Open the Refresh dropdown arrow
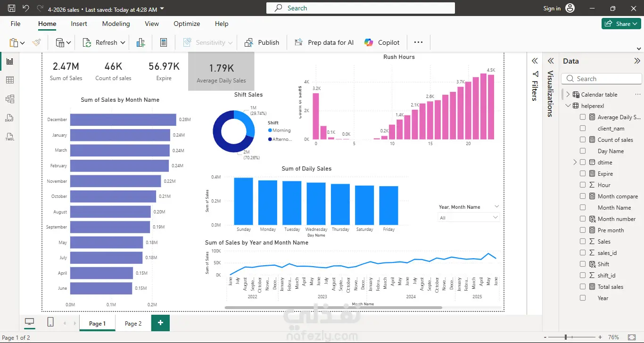Image resolution: width=644 pixels, height=343 pixels. [123, 42]
